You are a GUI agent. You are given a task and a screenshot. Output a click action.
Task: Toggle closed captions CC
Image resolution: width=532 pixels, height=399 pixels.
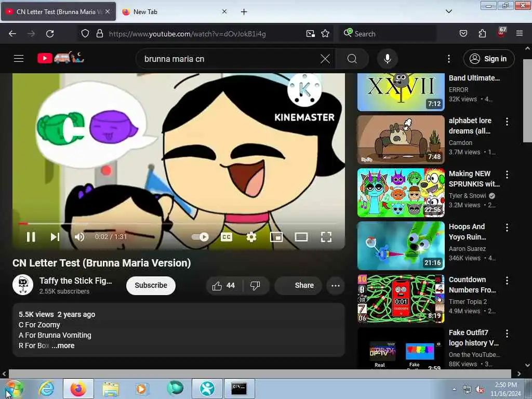(227, 237)
